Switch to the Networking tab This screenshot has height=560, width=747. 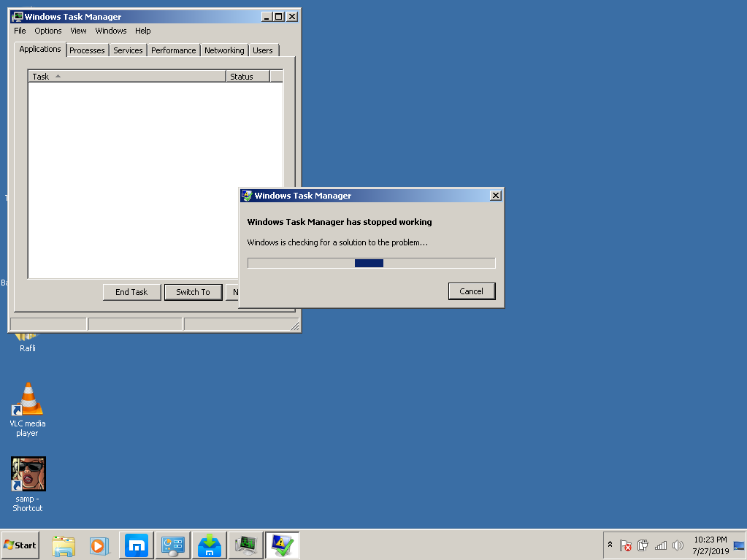224,50
